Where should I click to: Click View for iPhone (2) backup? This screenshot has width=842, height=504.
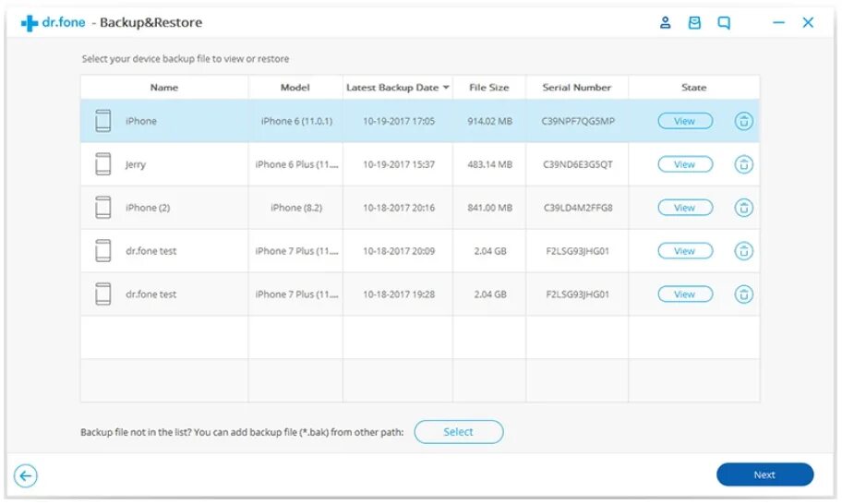point(685,208)
